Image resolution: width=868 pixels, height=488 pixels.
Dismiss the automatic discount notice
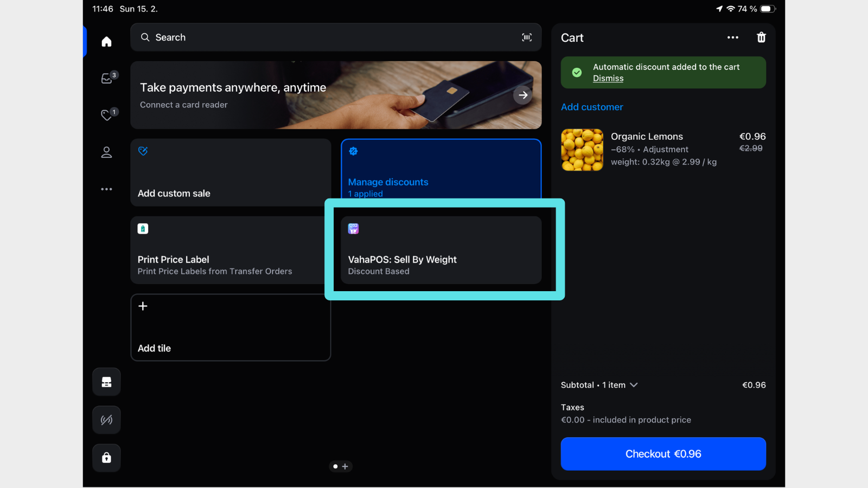click(x=608, y=79)
